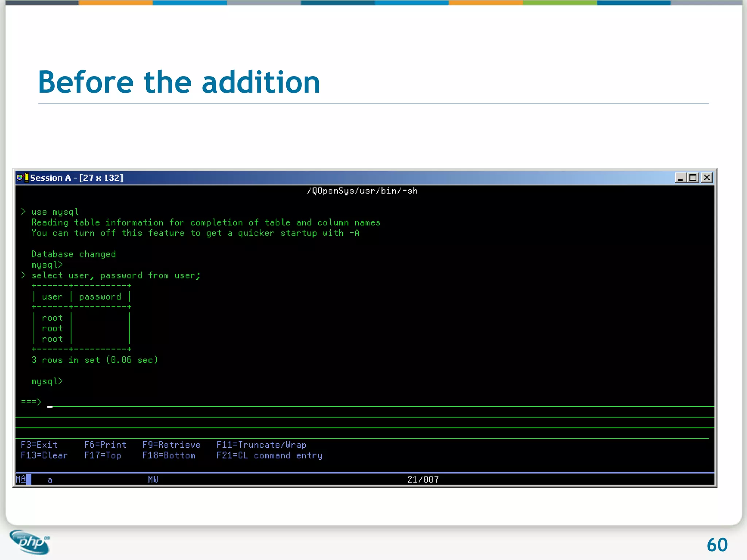Close the Session A terminal window
Screen dimensions: 747x560
(x=707, y=178)
